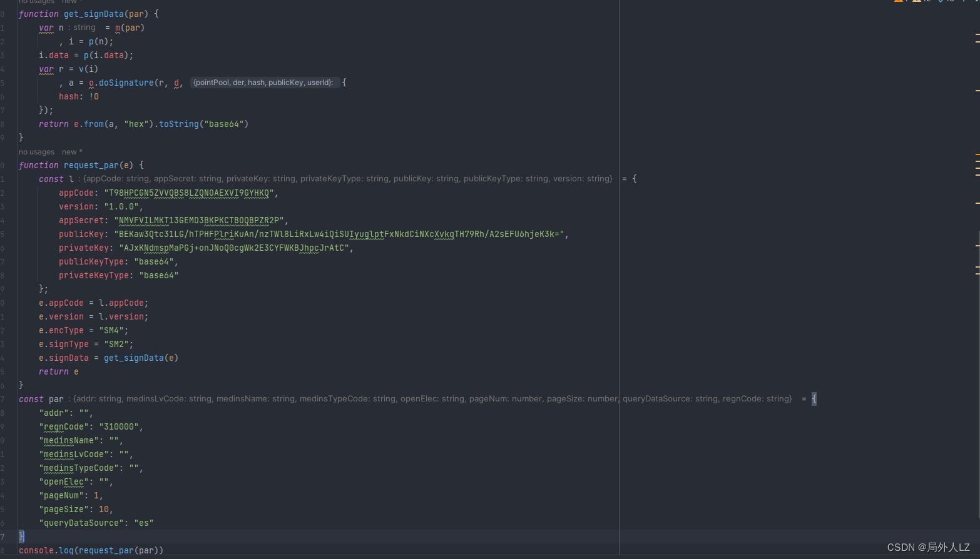
Task: Click l.version on the e.version assignment line
Action: 121,316
